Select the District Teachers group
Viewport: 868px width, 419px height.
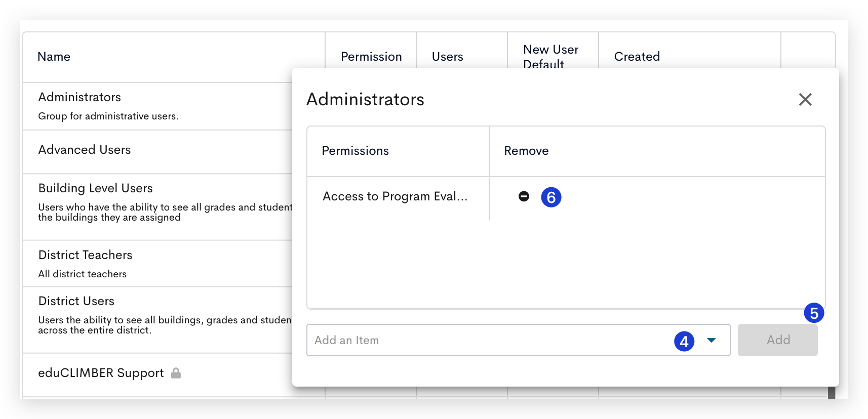pos(157,264)
